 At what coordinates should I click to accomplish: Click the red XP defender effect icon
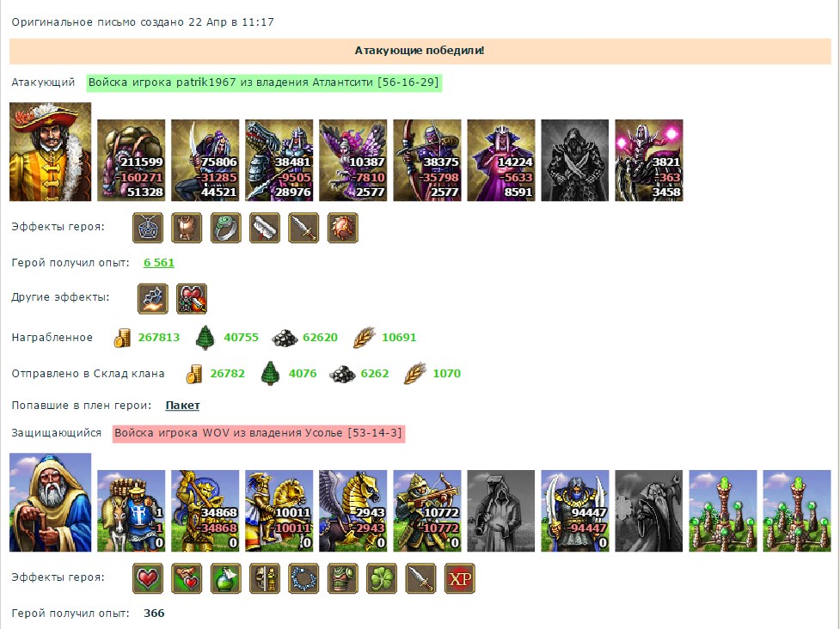[x=460, y=578]
